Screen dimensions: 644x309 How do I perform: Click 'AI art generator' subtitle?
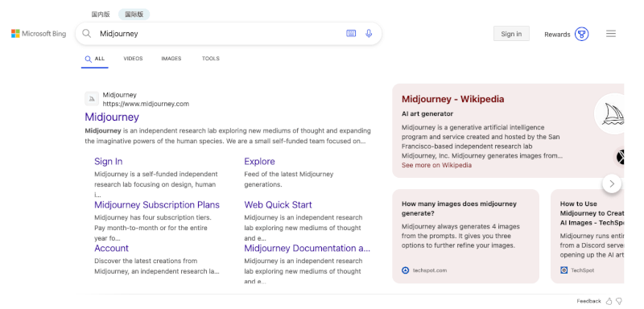427,113
